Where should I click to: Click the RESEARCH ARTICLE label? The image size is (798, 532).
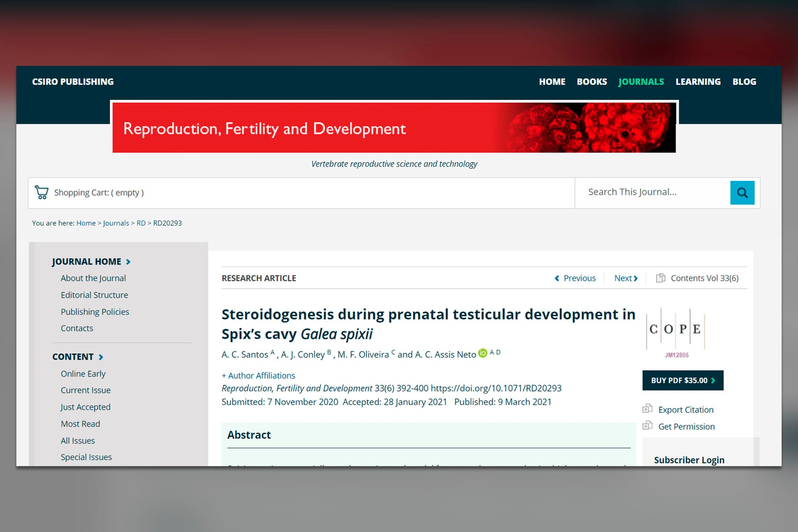tap(259, 278)
